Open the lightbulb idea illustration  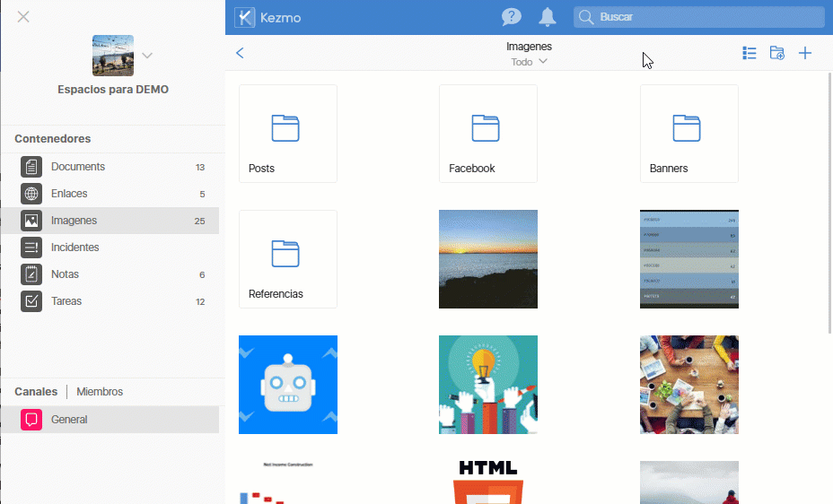pyautogui.click(x=488, y=385)
